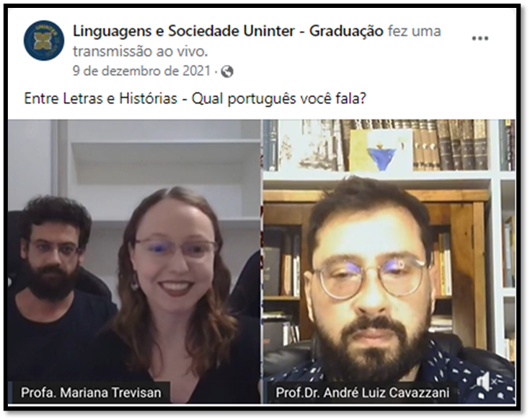Toggle the muted speaker icon on video
Viewport: 530px width, 420px height.
pos(486,383)
